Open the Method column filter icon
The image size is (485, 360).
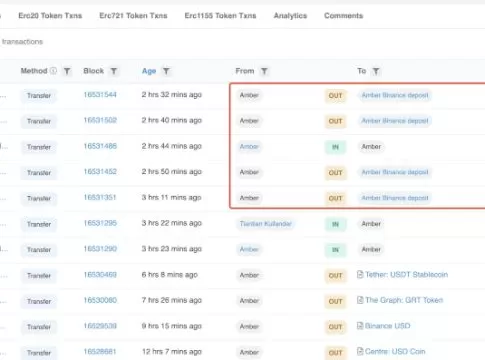pos(67,71)
